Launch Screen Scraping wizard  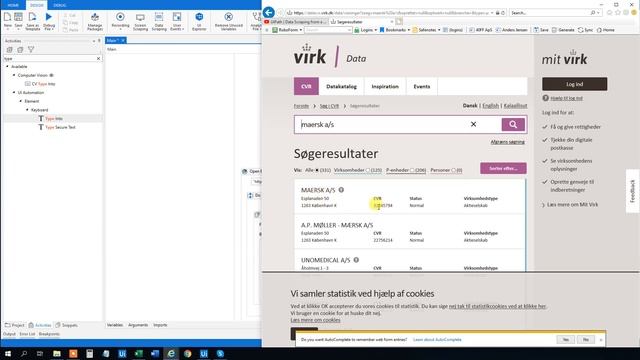pos(140,21)
